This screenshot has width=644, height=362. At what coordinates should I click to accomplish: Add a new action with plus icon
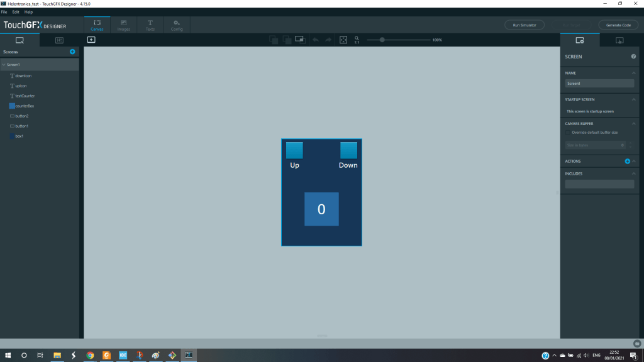[x=627, y=162]
